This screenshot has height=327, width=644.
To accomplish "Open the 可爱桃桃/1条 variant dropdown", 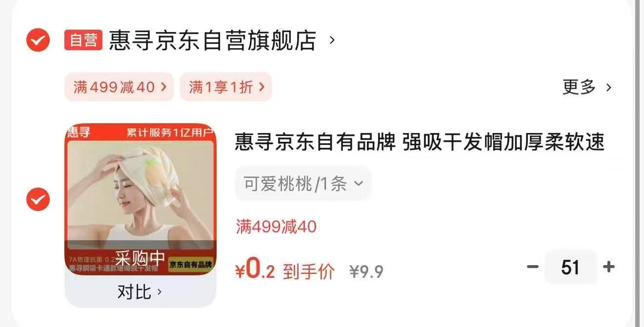I will coord(303,184).
